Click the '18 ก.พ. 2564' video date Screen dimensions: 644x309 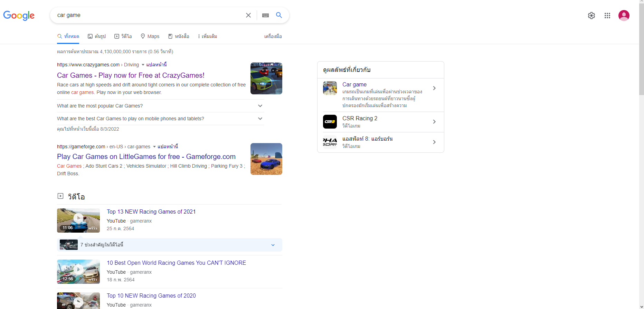pos(121,280)
